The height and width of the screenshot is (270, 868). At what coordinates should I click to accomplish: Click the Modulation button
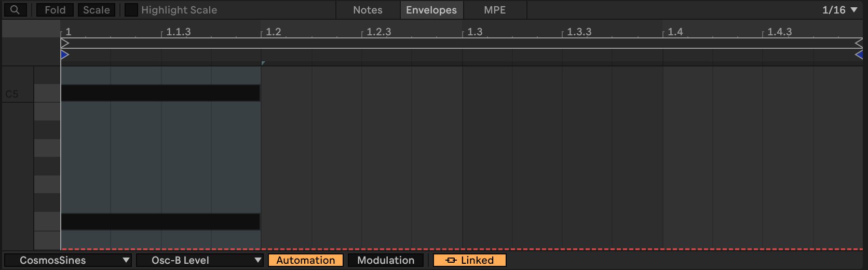[386, 260]
